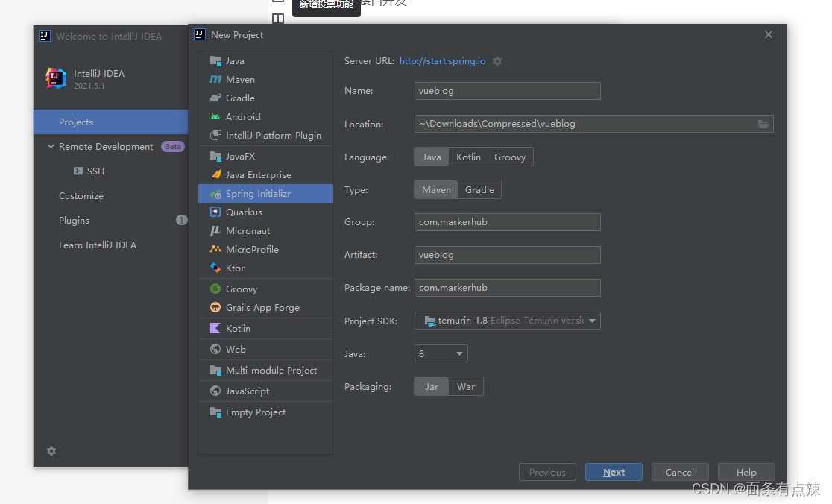The image size is (832, 504).
Task: Open the start.spring.io server link
Action: 443,61
